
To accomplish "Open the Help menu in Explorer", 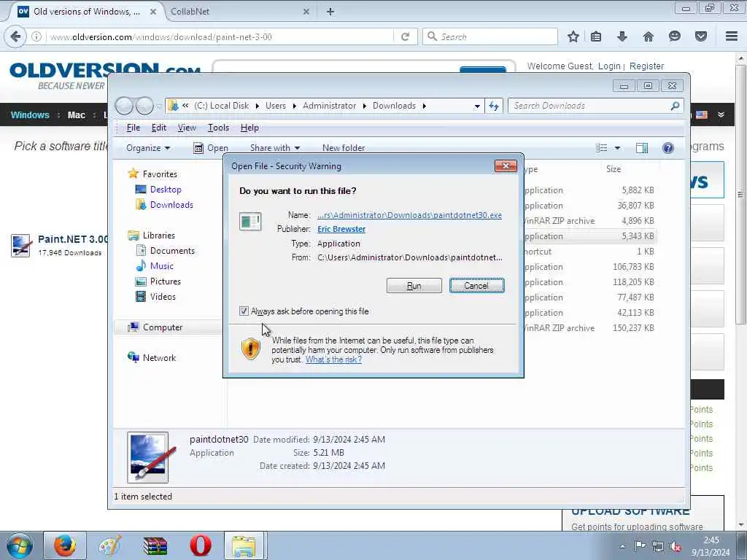I will (249, 128).
